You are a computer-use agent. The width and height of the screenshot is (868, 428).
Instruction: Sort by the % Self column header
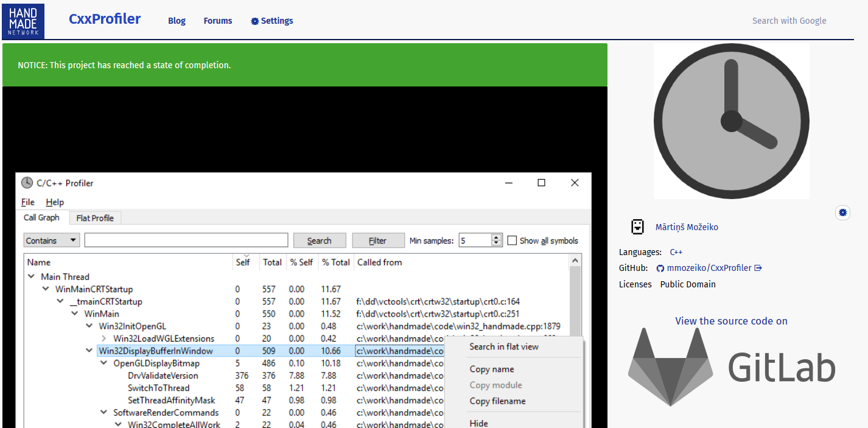point(302,262)
